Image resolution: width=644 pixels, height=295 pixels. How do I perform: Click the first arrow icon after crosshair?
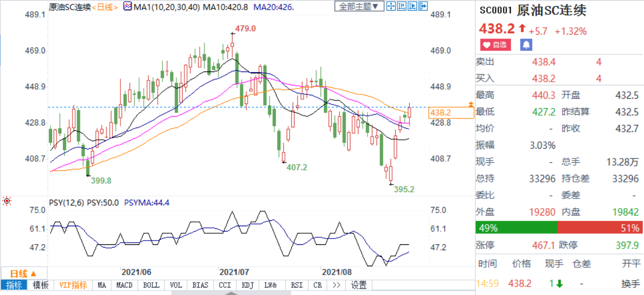click(x=401, y=6)
